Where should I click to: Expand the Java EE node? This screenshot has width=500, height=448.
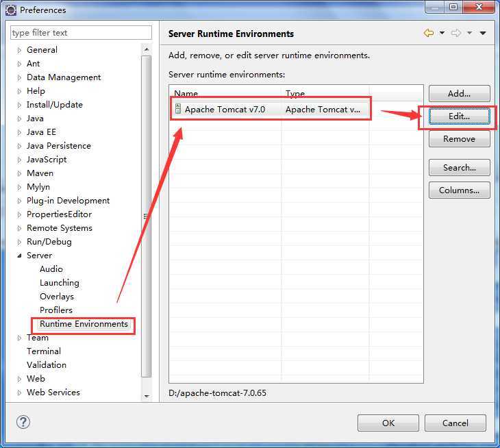pos(19,133)
